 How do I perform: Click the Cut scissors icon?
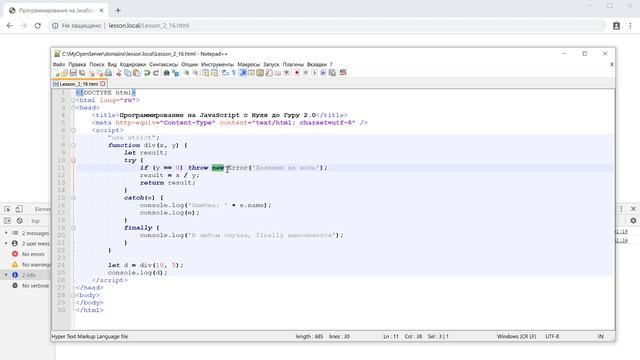coord(118,73)
